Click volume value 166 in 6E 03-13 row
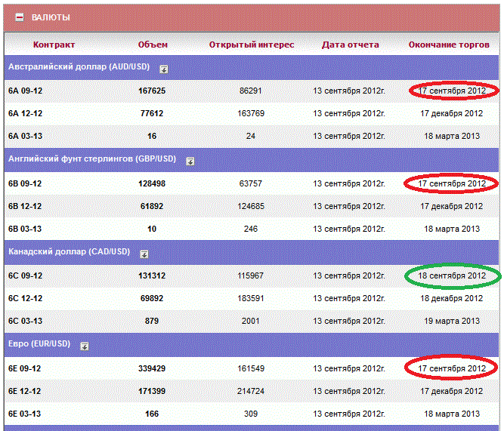 [x=152, y=414]
